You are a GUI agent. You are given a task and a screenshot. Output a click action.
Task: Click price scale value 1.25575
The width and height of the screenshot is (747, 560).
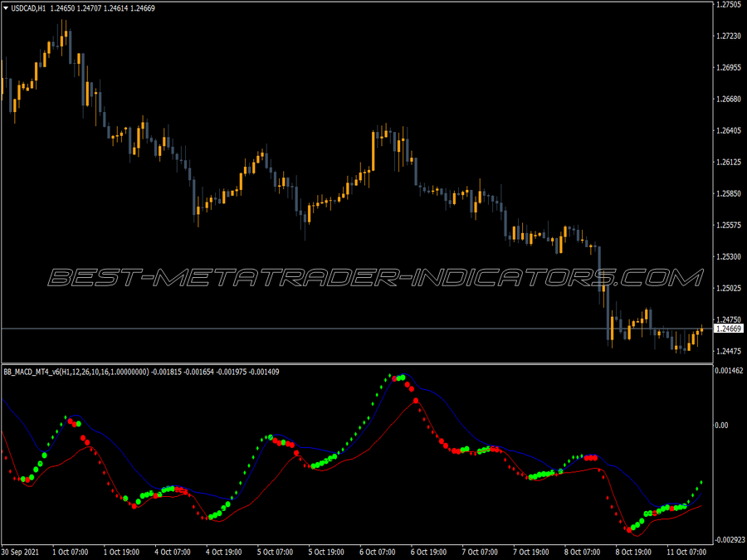[729, 225]
